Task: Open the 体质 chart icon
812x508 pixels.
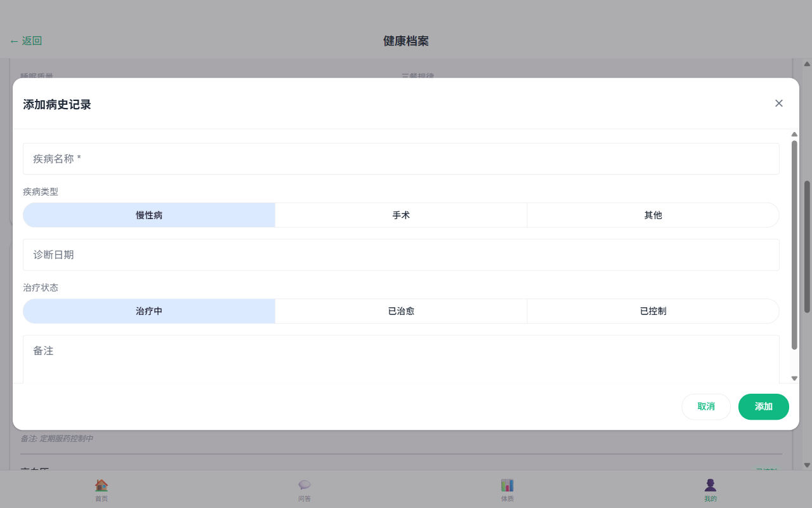Action: [x=507, y=485]
